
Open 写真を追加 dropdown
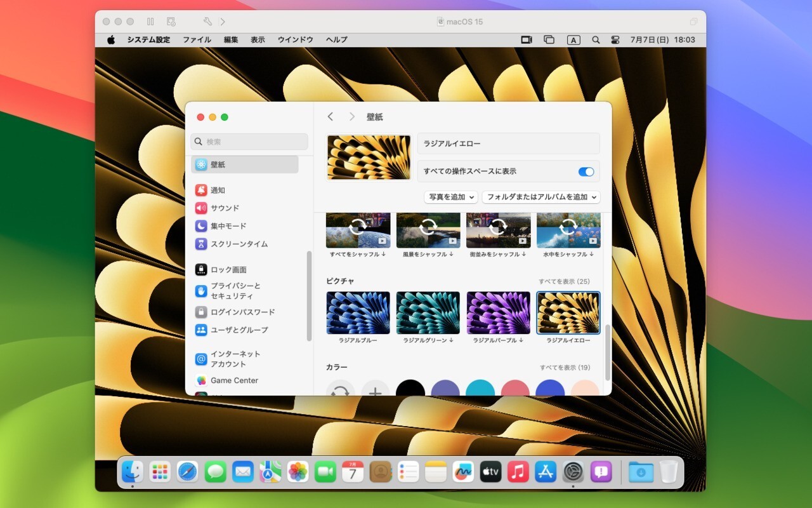click(x=451, y=197)
